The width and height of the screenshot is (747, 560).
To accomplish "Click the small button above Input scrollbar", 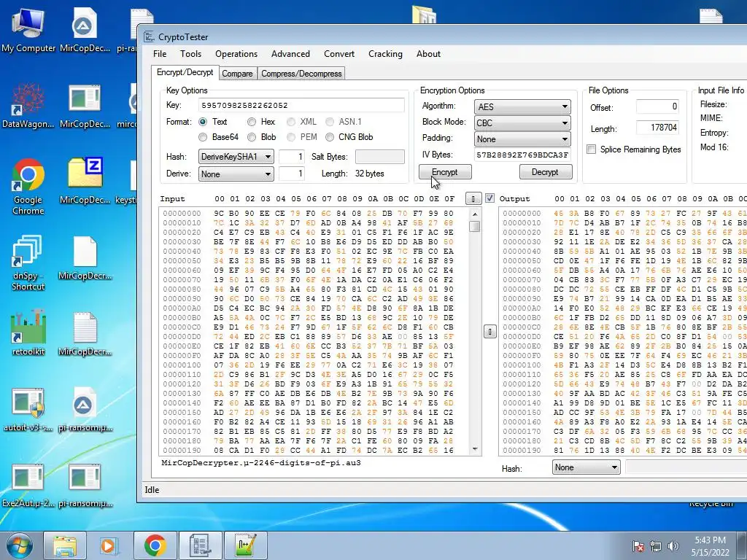I will click(x=473, y=199).
